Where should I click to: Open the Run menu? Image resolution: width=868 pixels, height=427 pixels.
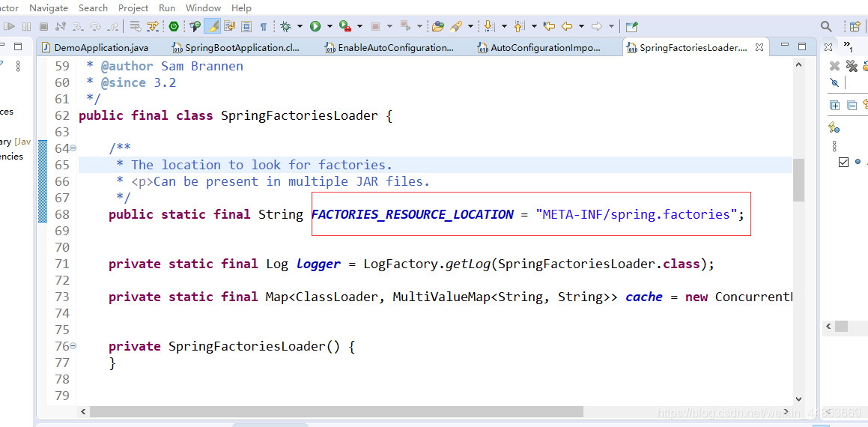166,7
